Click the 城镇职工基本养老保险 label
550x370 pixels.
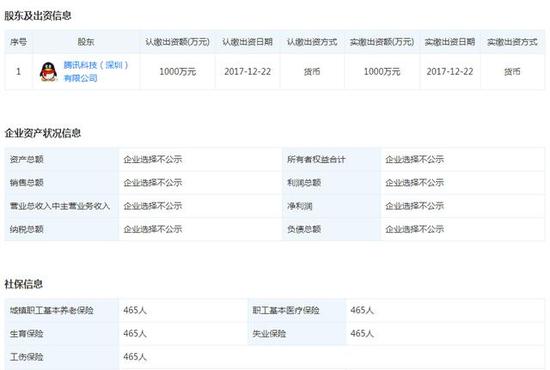point(52,310)
